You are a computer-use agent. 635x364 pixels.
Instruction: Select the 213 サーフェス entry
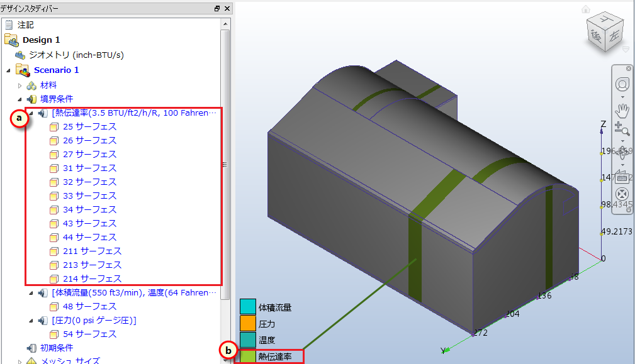[92, 265]
